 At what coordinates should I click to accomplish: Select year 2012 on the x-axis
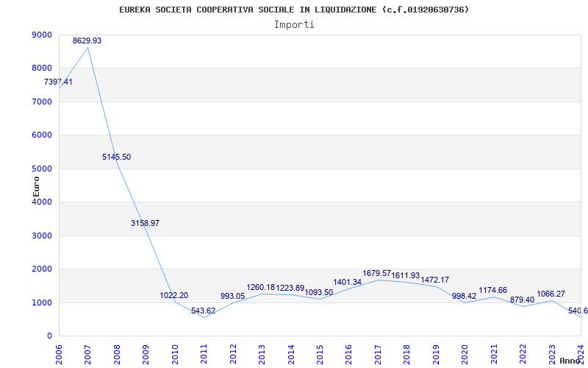(x=233, y=354)
